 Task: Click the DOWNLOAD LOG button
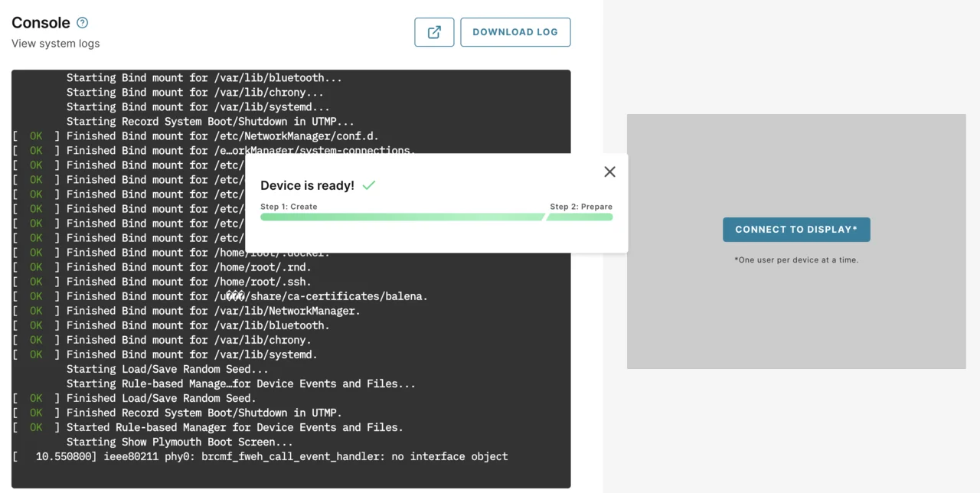515,32
